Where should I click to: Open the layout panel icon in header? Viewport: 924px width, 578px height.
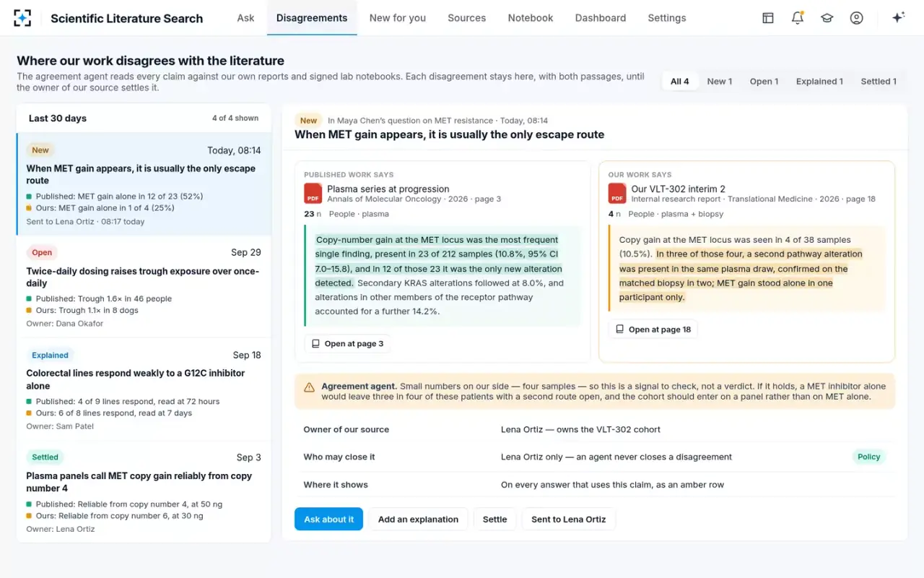(768, 18)
